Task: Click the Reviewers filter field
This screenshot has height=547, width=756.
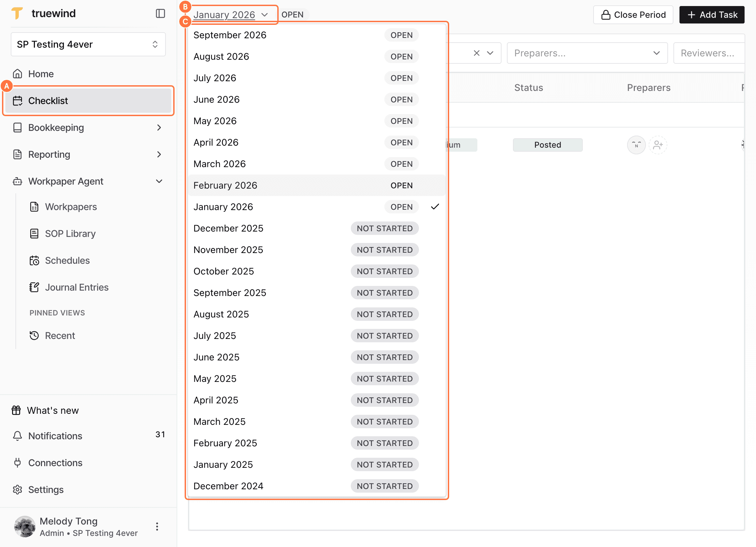Action: click(x=709, y=53)
